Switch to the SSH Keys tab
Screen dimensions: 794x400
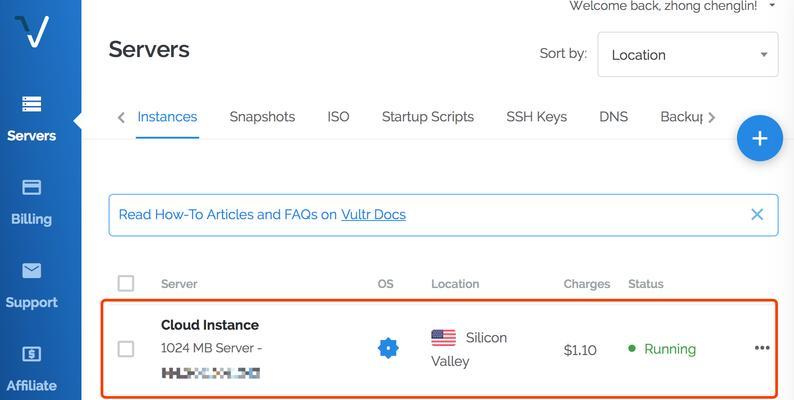coord(536,116)
